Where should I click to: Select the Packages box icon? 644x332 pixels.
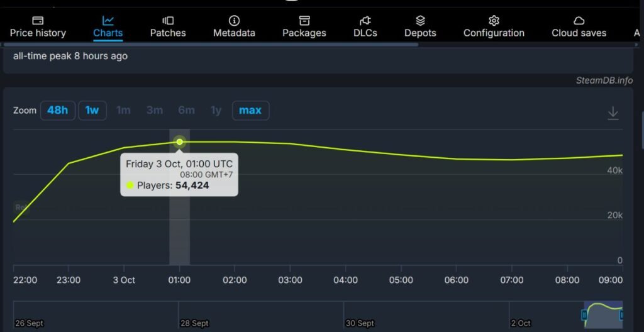click(x=304, y=21)
